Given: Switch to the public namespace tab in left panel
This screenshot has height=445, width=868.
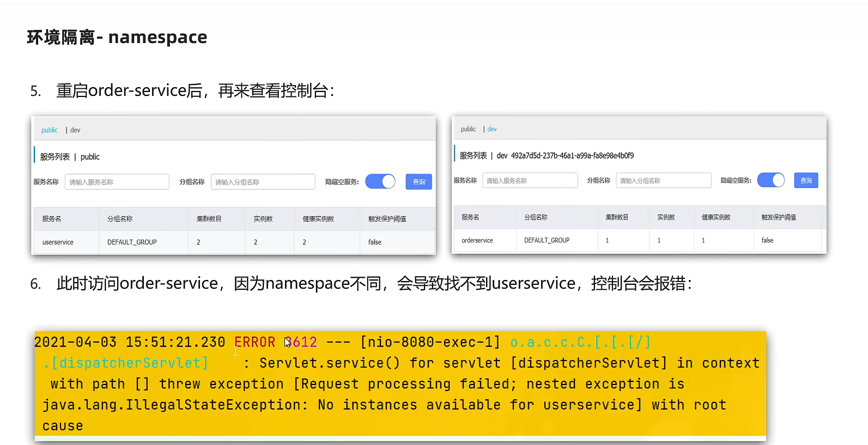Looking at the screenshot, I should [49, 130].
